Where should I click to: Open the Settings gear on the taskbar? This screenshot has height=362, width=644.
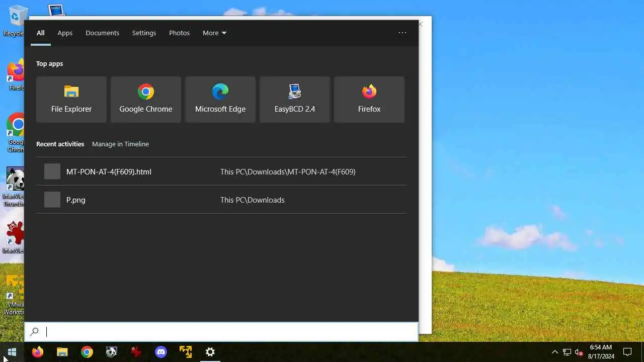click(210, 352)
